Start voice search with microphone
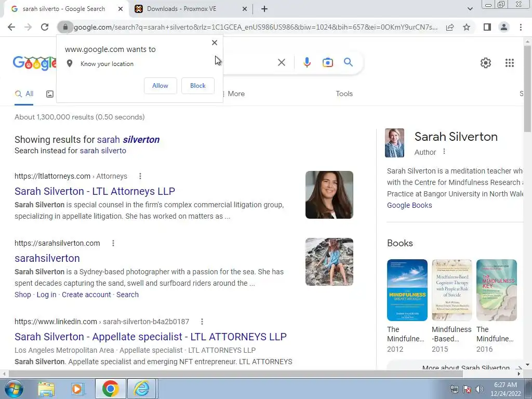532x399 pixels. [x=307, y=62]
